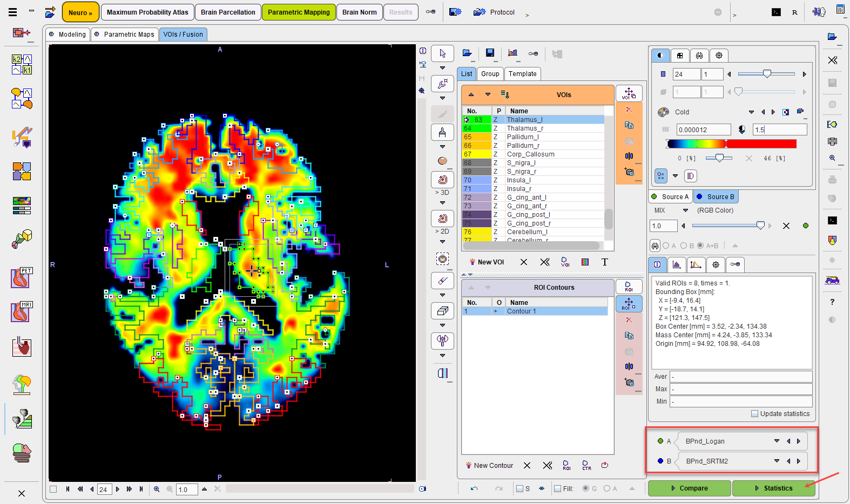
Task: Open the Protocol menu
Action: (x=494, y=12)
